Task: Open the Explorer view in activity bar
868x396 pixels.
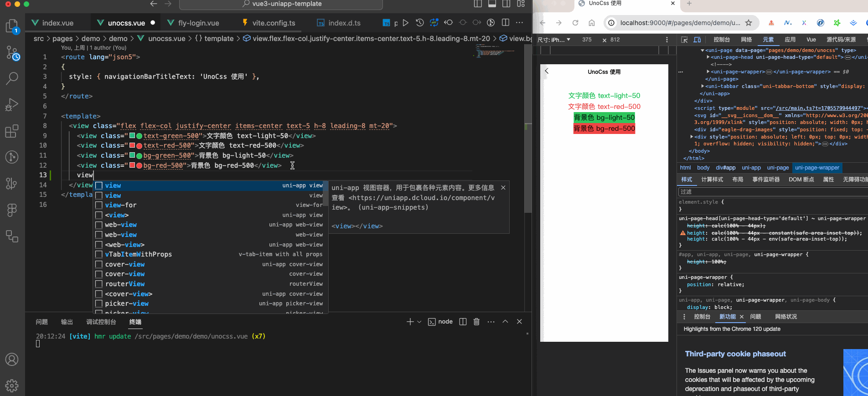Action: tap(12, 26)
